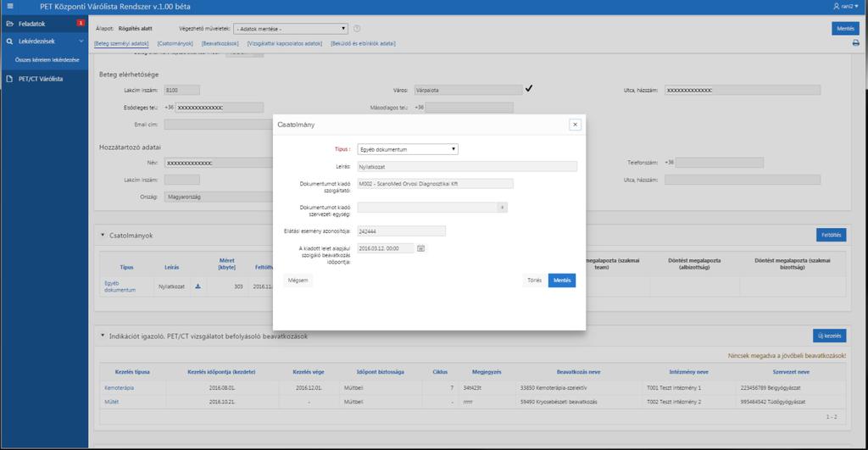Click the Dokumentumot kiadó szolgáltató field

(435, 184)
